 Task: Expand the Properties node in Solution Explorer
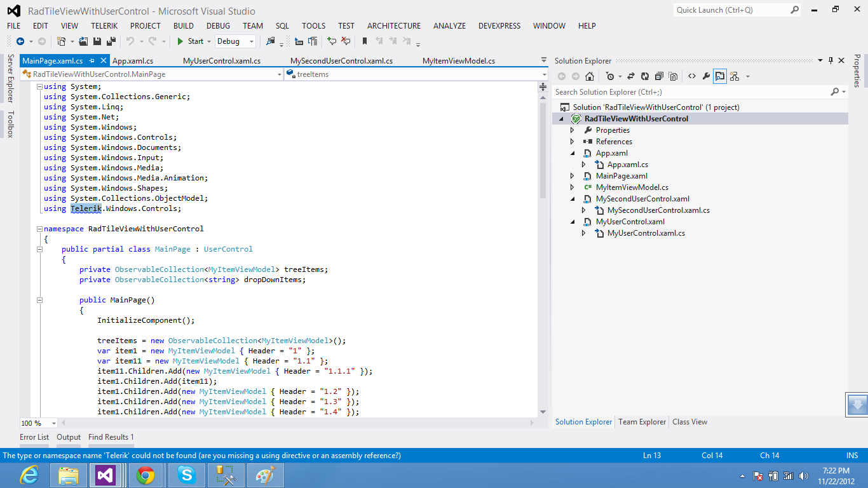pos(573,130)
